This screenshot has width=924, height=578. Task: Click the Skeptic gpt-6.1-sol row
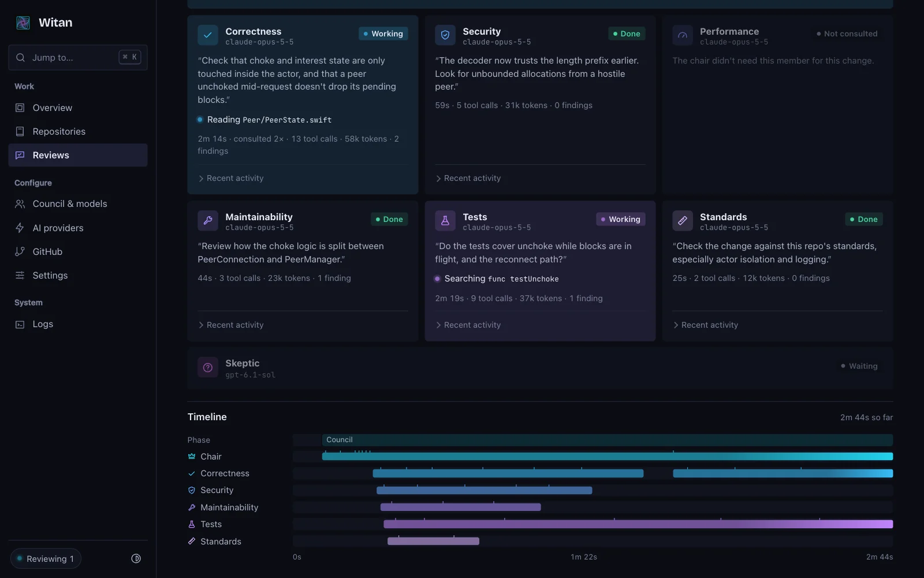[x=540, y=368]
